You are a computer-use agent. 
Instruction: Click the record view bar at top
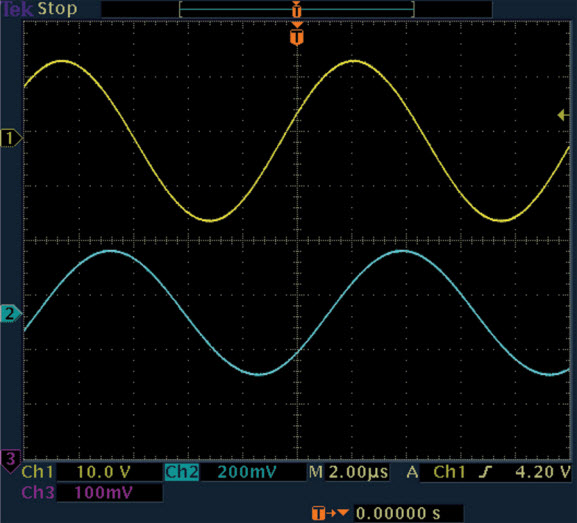coord(297,9)
